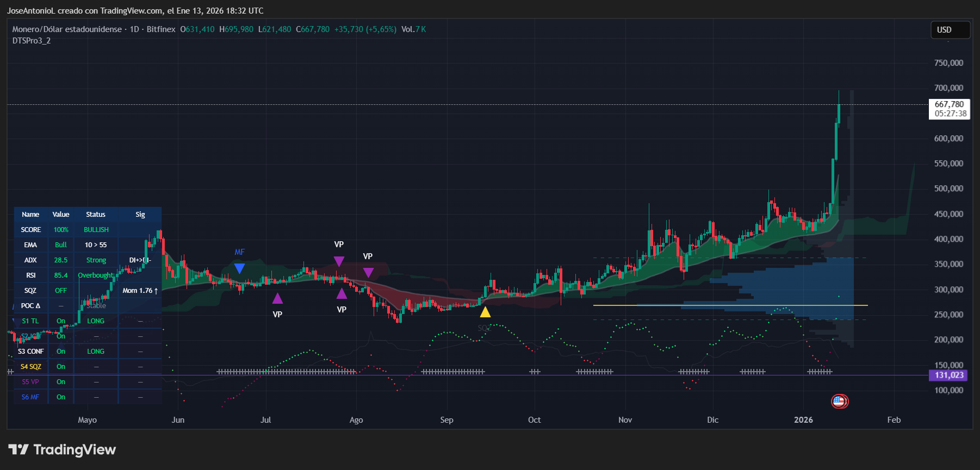Screen dimensions: 980x470
Task: Click the blue MF down-triangle marker
Action: point(239,268)
